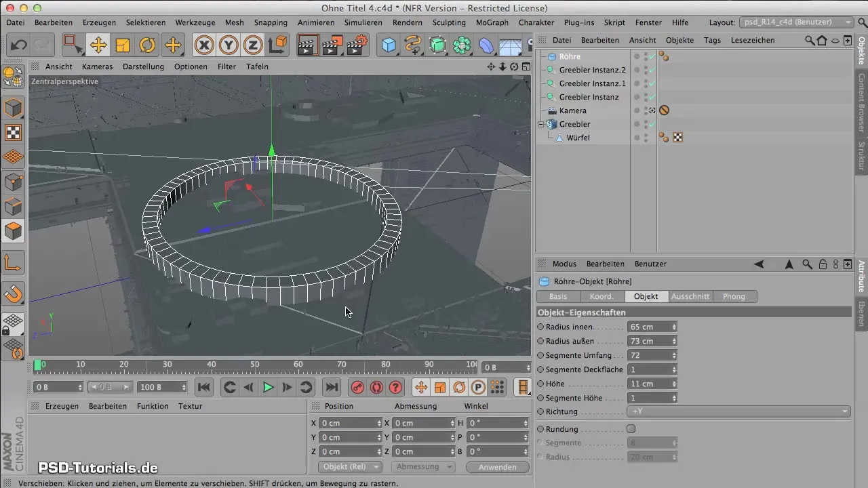
Task: Click the spline tool icon
Action: click(x=413, y=45)
